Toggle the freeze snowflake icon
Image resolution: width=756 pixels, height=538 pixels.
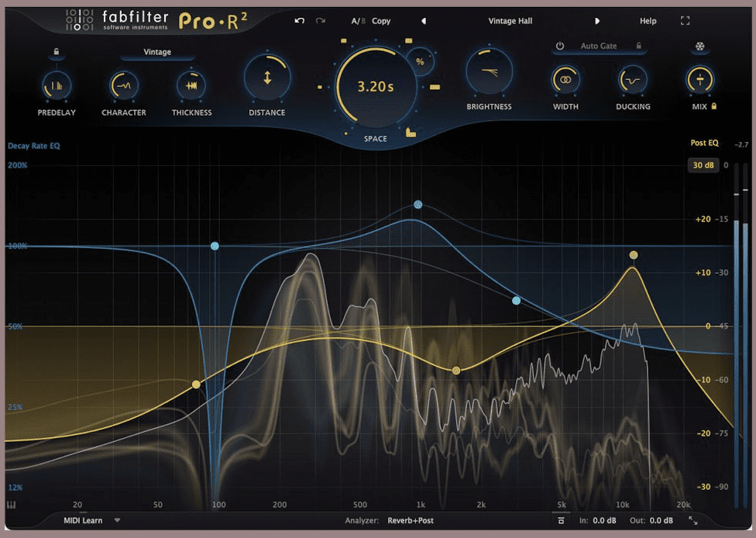click(699, 47)
